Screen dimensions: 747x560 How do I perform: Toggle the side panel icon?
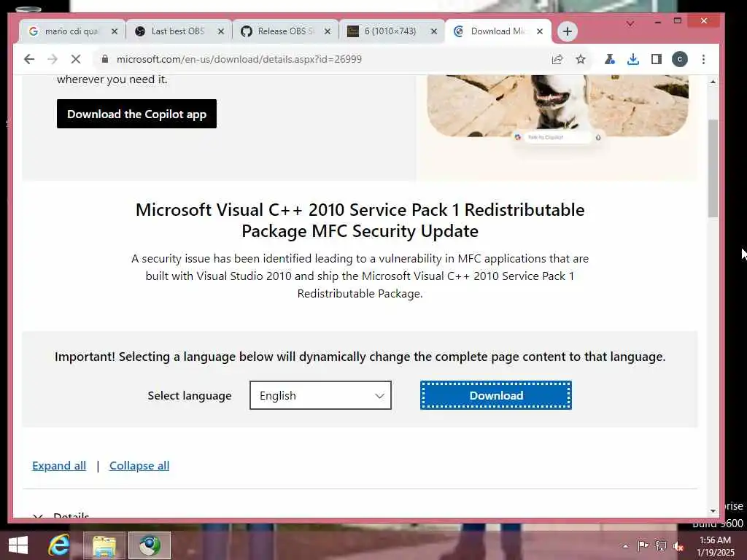tap(656, 59)
